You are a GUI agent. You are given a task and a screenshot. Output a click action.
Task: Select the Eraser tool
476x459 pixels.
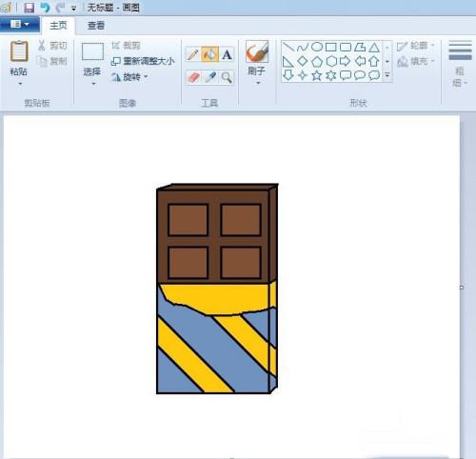click(193, 77)
